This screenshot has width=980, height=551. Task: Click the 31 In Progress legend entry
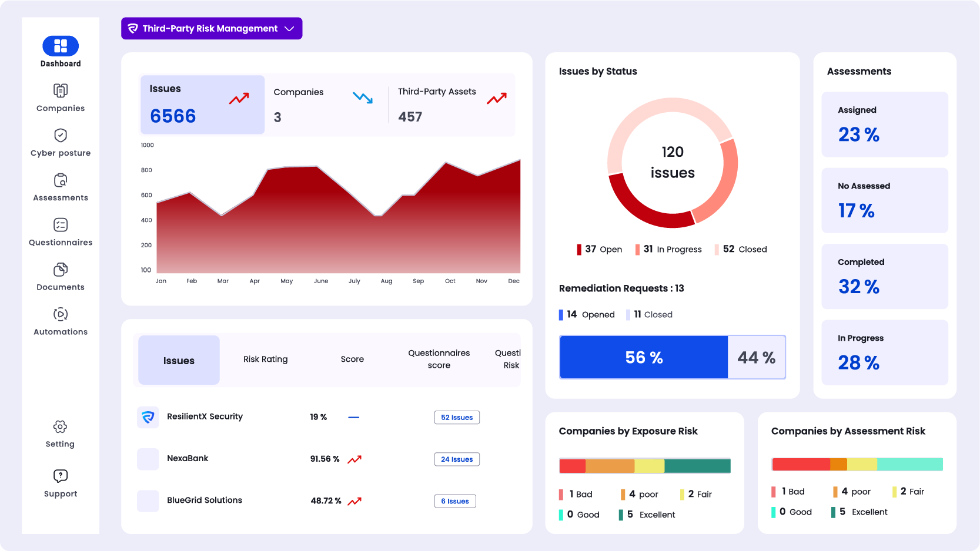[x=668, y=249]
